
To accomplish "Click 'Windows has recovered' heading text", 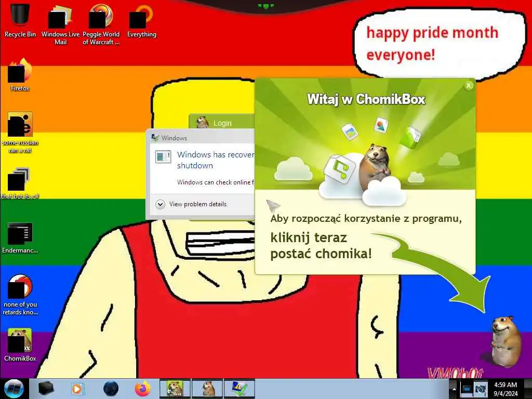I will click(216, 160).
